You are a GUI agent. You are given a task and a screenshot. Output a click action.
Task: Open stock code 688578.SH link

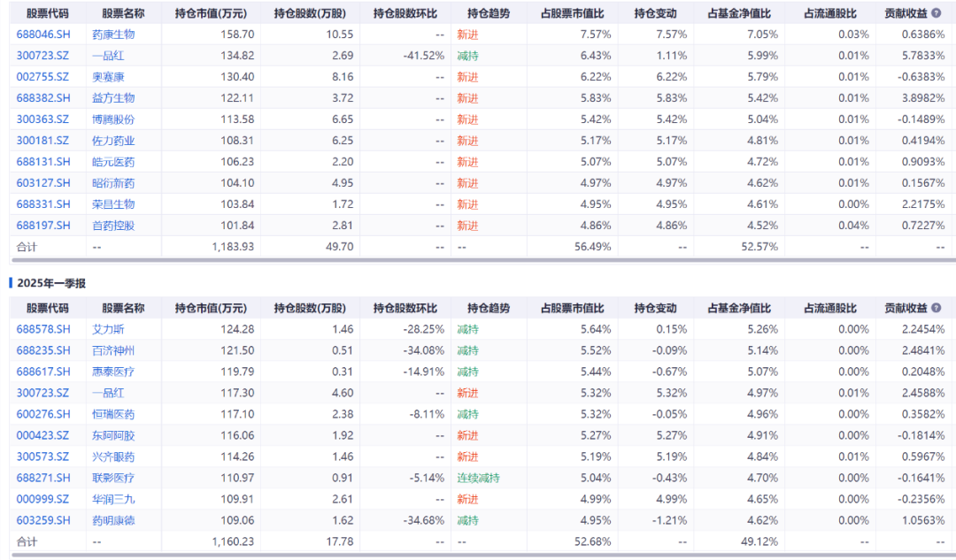pyautogui.click(x=43, y=329)
